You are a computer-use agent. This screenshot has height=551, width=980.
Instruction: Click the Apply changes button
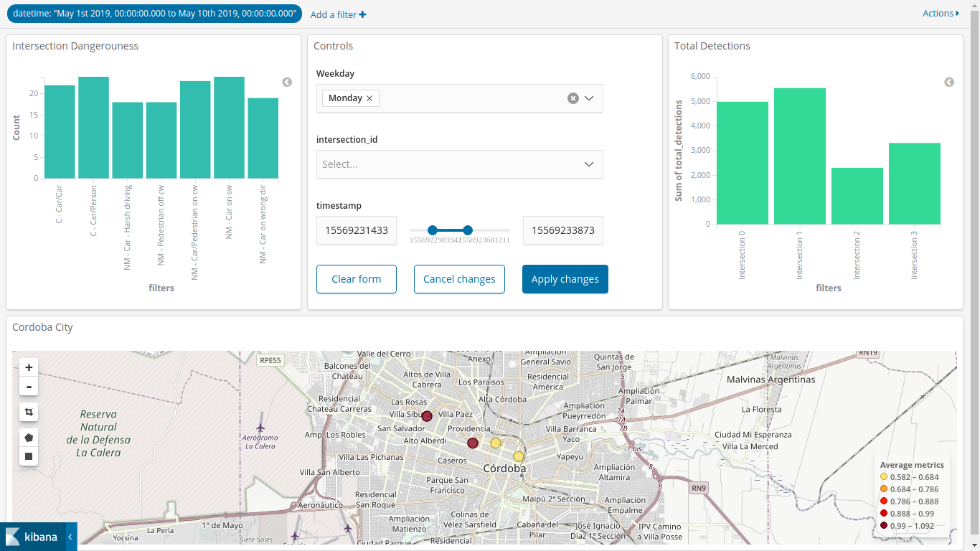(565, 279)
